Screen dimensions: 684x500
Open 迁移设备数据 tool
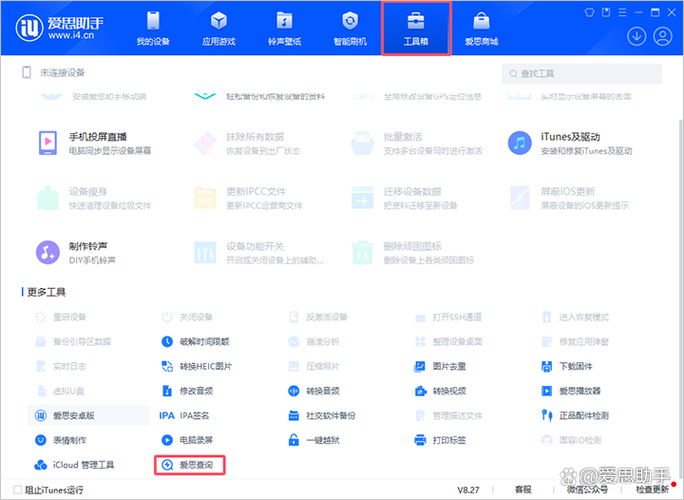point(404,198)
